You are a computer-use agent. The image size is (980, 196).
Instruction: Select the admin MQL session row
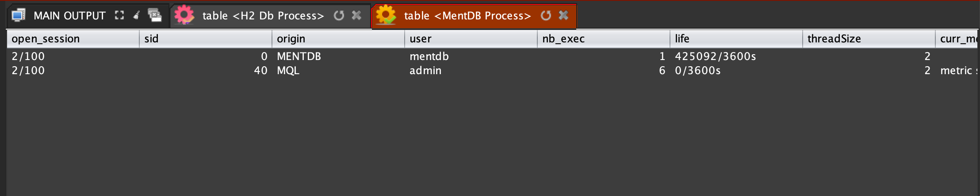click(x=425, y=71)
